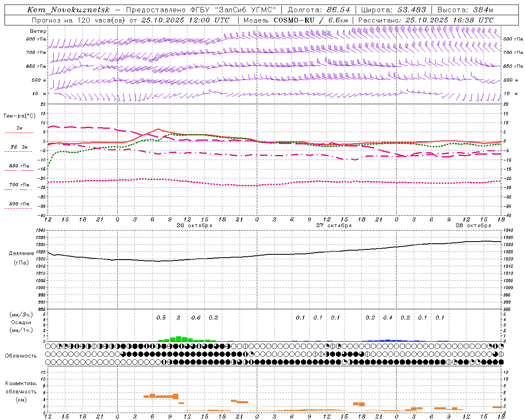Viewport: 525px width, 420px height.
Task: Click the 28 октября date label
Action: click(473, 226)
